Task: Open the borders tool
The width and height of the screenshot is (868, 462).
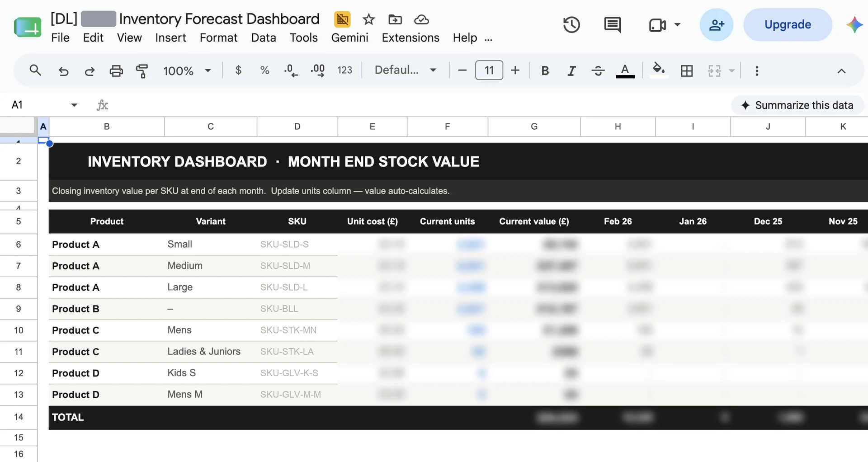Action: click(687, 71)
